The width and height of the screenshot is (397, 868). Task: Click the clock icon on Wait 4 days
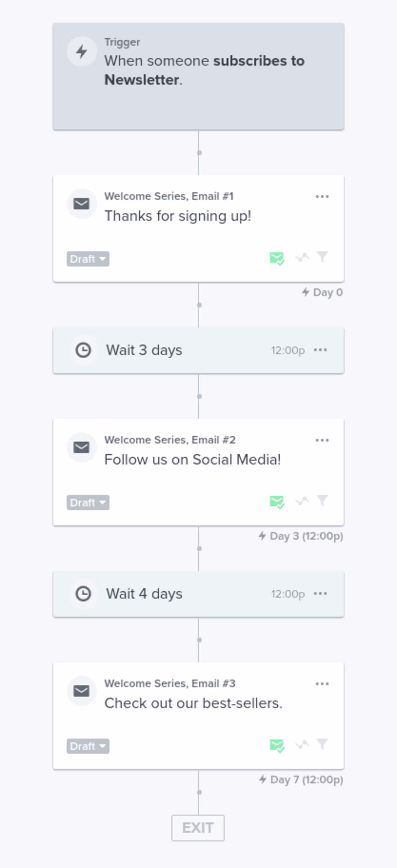click(83, 594)
